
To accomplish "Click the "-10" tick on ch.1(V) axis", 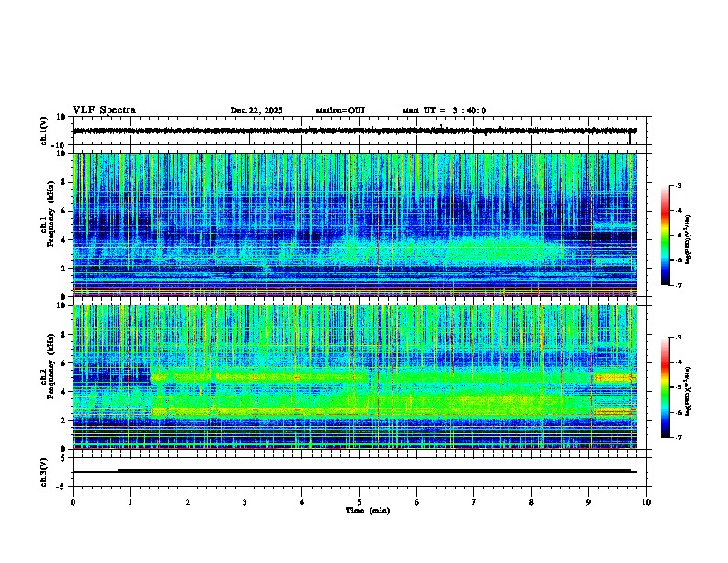I will (x=60, y=145).
